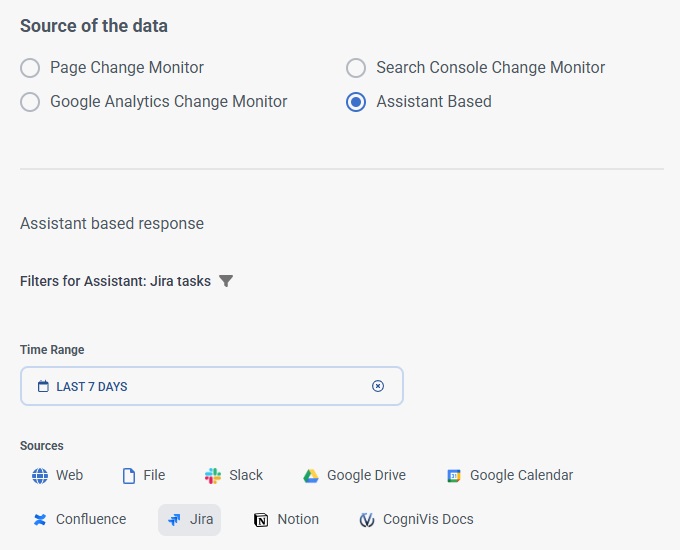680x550 pixels.
Task: Select the Notion source icon
Action: 261,520
